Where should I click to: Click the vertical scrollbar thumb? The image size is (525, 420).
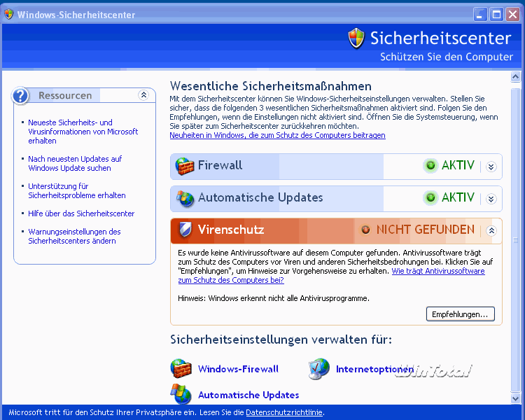[515, 240]
